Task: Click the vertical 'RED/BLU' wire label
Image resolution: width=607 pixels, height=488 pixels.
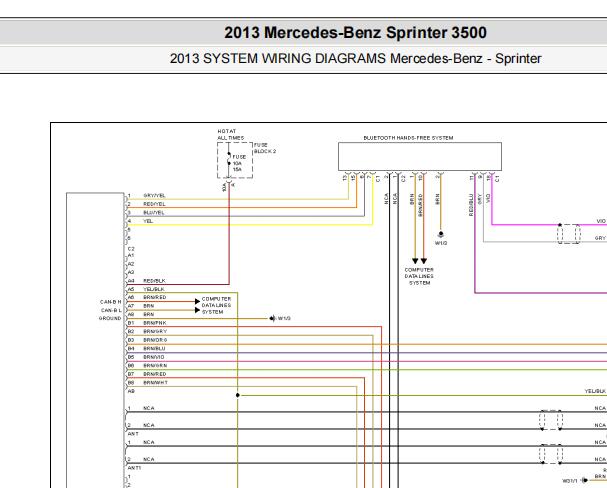Action: pyautogui.click(x=471, y=205)
